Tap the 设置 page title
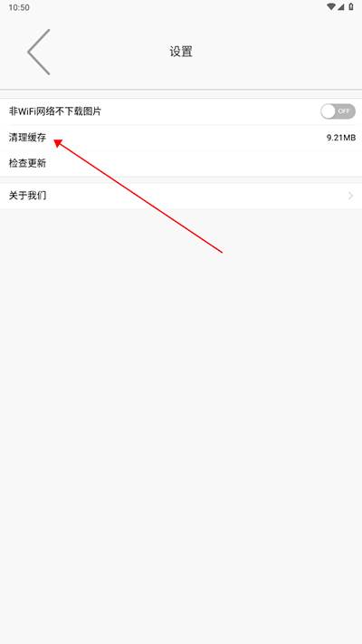Viewport: 362px width, 644px height. [x=181, y=52]
